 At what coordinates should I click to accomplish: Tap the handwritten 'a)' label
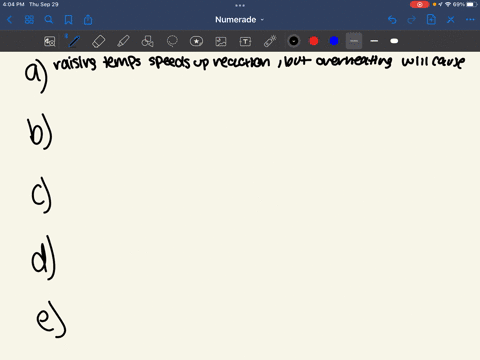[x=37, y=76]
